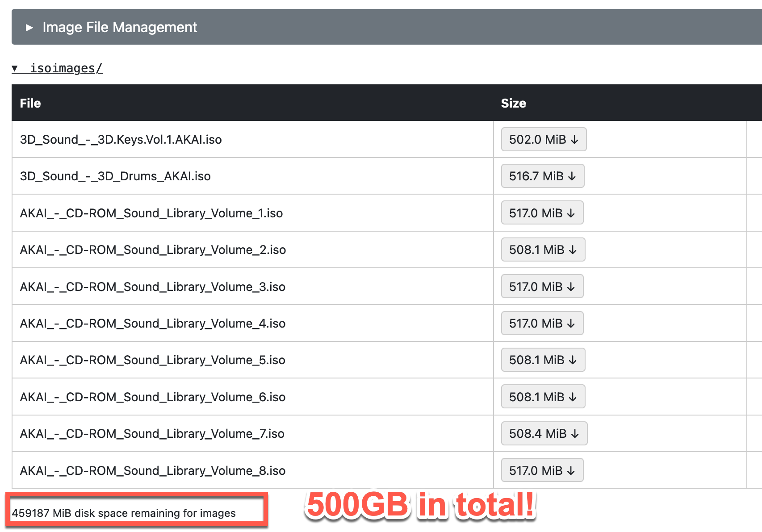Screen dimensions: 762x532
Task: Download Sound Library Volume_6.iso size button
Action: pos(543,397)
